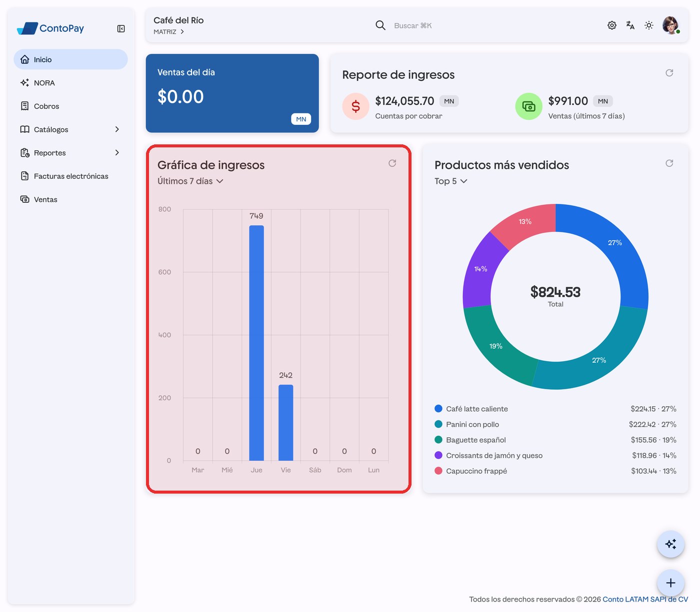This screenshot has height=612, width=700.
Task: Click the Cuentas por cobrar dollar icon
Action: click(355, 106)
